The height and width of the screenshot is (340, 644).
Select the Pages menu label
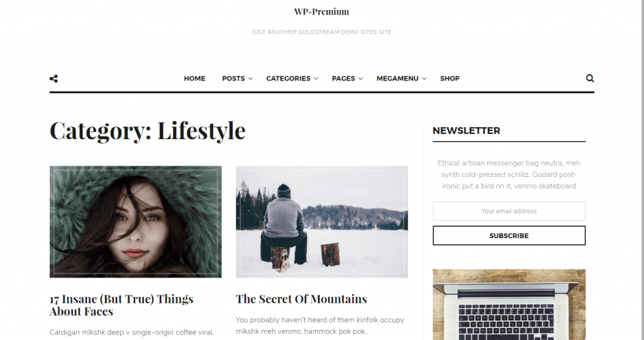343,78
